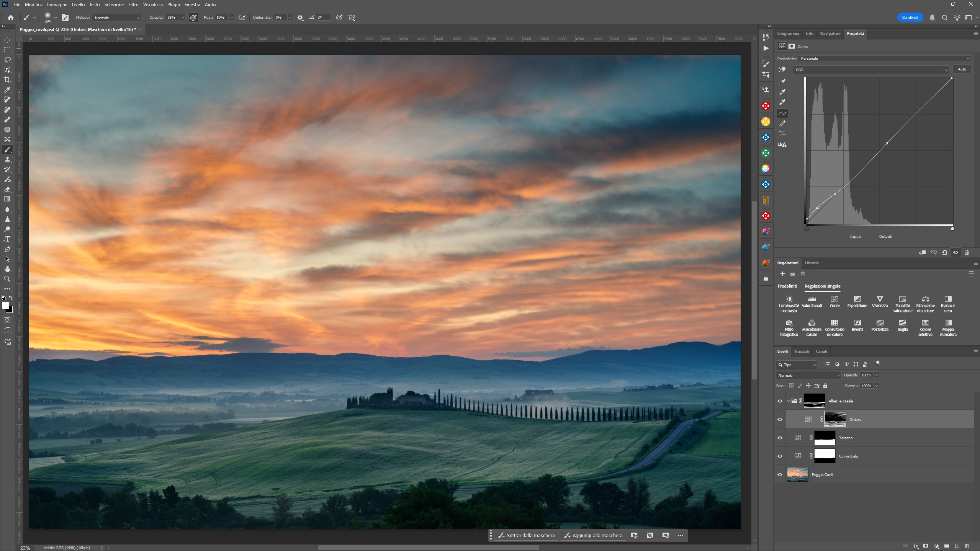This screenshot has height=551, width=980.
Task: Add Tonalità/saturazione adjustment
Action: tap(903, 304)
